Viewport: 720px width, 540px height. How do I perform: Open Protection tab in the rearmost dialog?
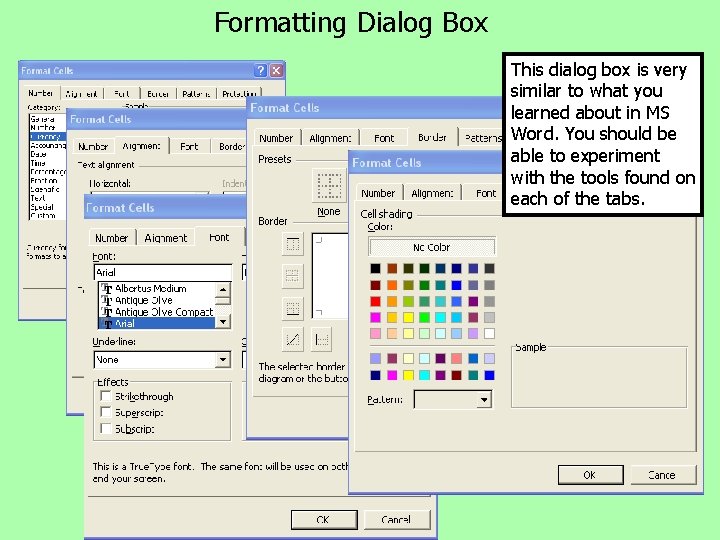(239, 94)
